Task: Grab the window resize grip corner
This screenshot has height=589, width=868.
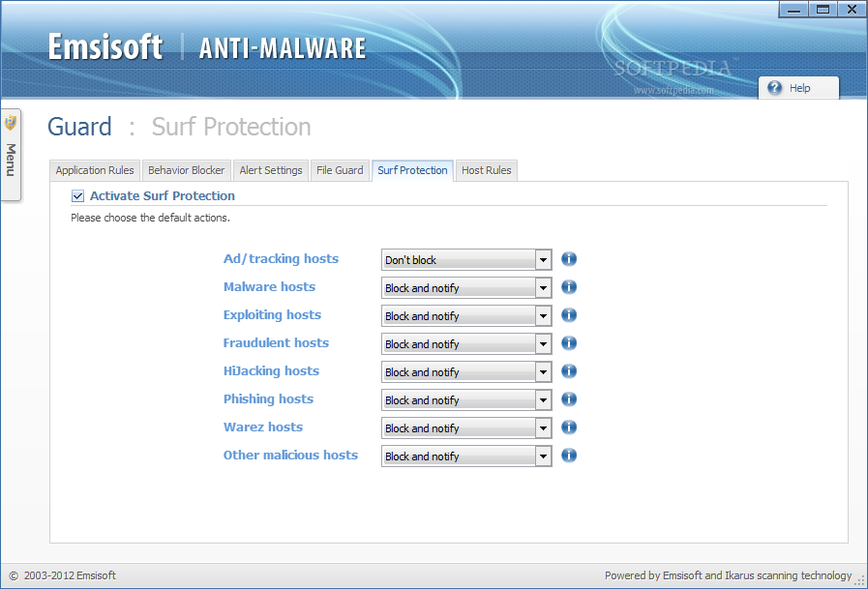Action: click(x=859, y=580)
